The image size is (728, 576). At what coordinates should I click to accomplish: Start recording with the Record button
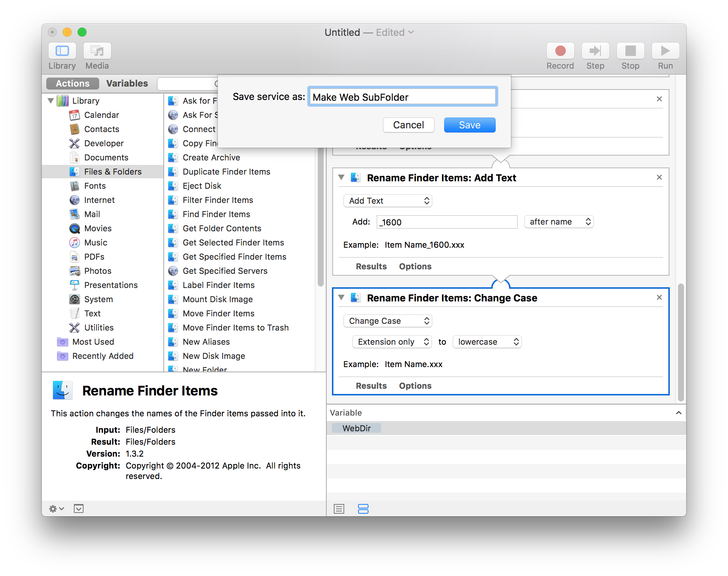pyautogui.click(x=560, y=51)
